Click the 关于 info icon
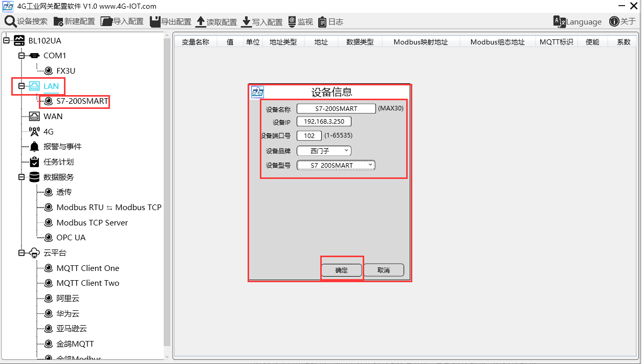 [614, 21]
